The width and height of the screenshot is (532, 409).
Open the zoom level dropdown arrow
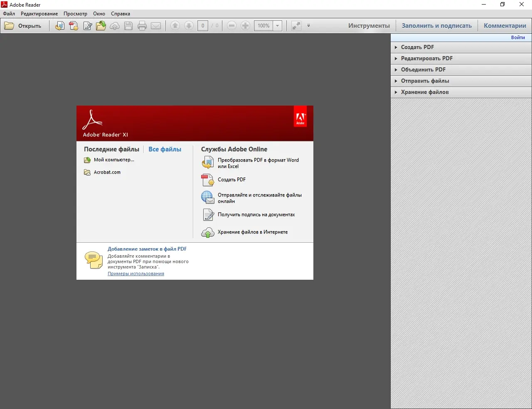pos(277,25)
